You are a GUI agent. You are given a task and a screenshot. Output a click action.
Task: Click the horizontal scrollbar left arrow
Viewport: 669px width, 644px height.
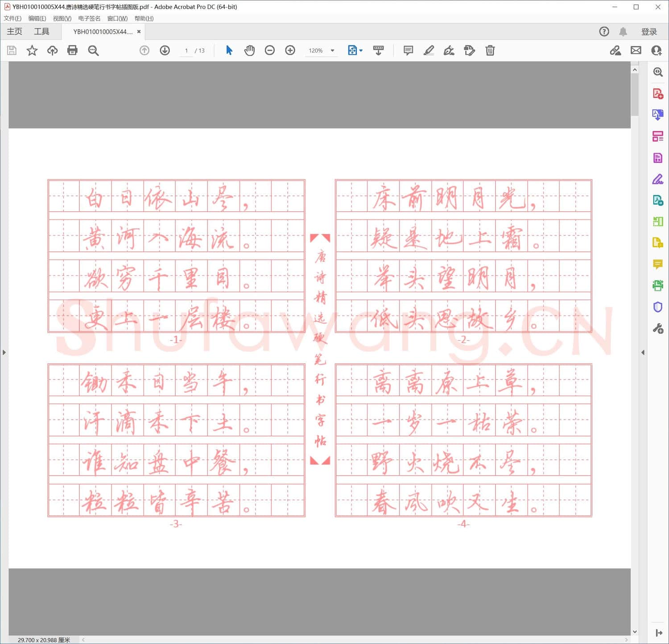click(83, 640)
